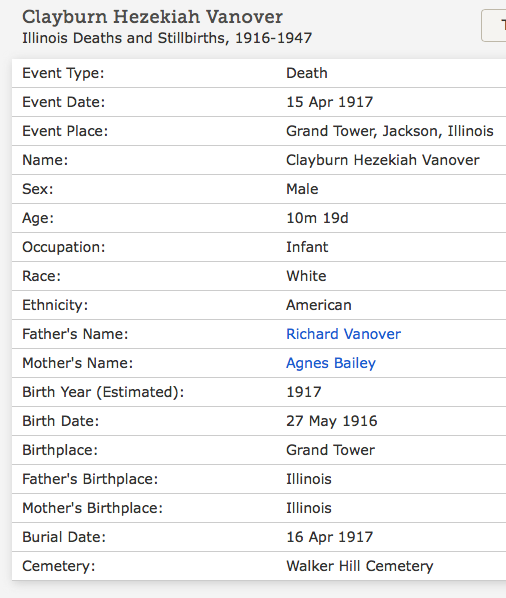The width and height of the screenshot is (506, 598).
Task: Click the Birthplace value Grand Tower
Action: pos(330,450)
